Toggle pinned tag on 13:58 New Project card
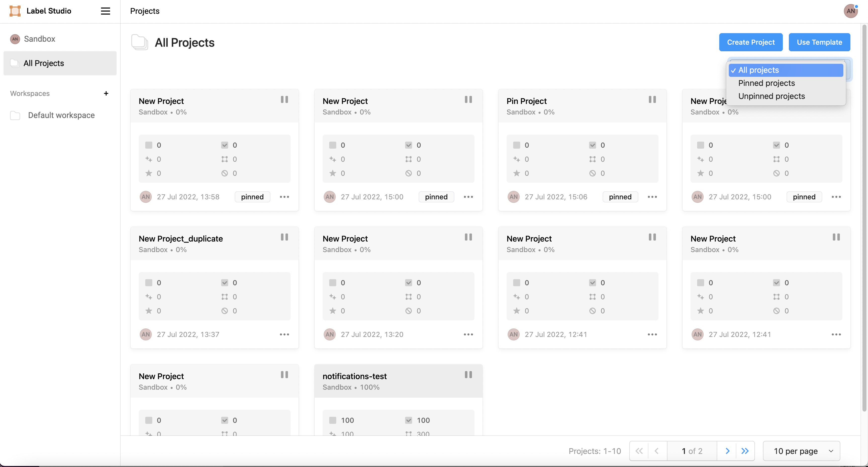Image resolution: width=868 pixels, height=467 pixels. pos(252,197)
